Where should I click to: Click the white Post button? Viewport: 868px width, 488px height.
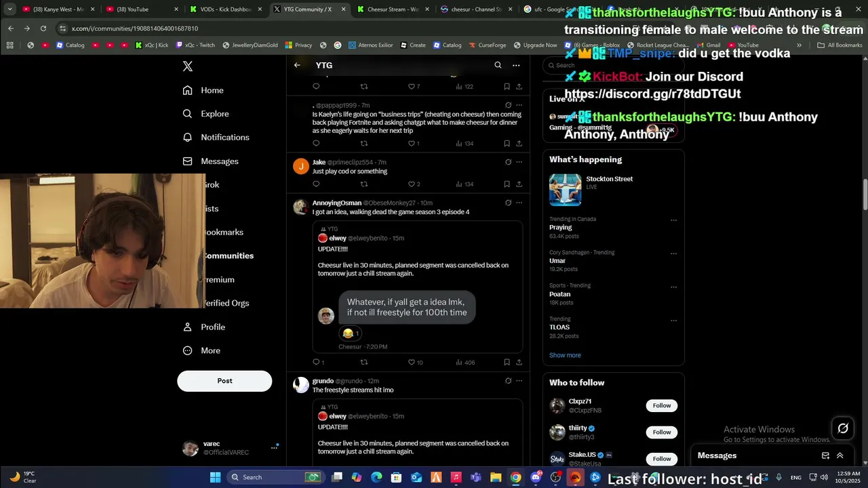(x=224, y=381)
